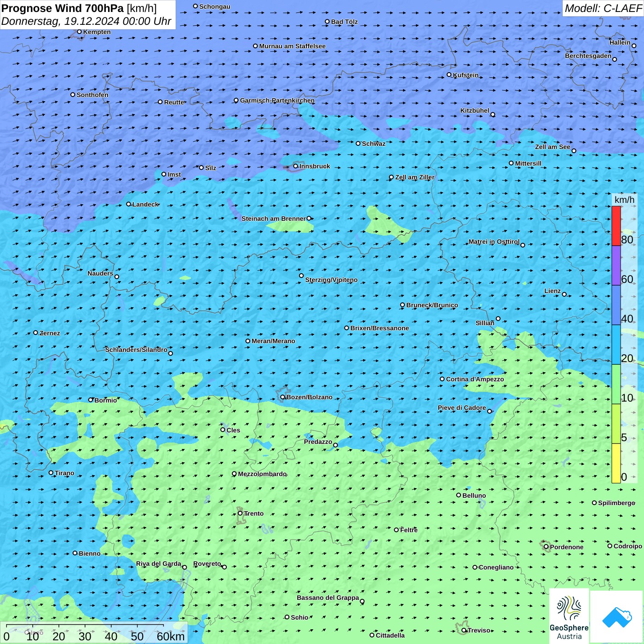The image size is (644, 644).
Task: Click the 'Spilimbergo' label
Action: pos(617,503)
